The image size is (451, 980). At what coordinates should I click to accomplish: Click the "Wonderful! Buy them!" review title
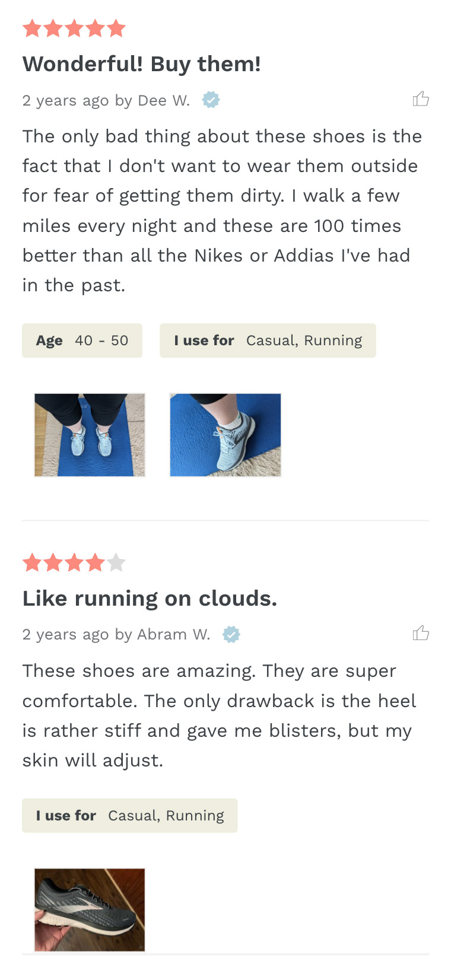[x=142, y=64]
